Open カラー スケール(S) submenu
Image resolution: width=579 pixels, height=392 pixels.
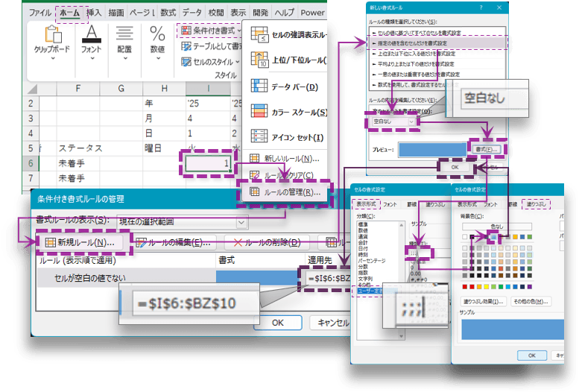(x=288, y=112)
